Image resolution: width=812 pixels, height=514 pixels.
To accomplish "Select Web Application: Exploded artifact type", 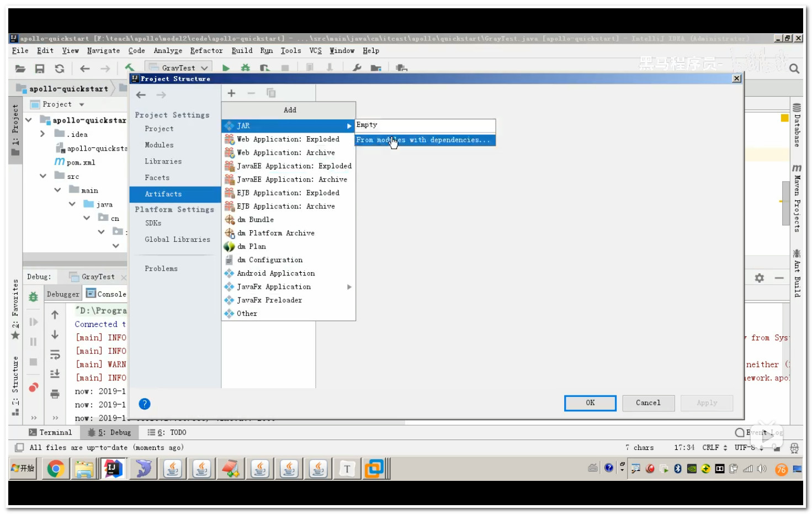I will tap(288, 140).
